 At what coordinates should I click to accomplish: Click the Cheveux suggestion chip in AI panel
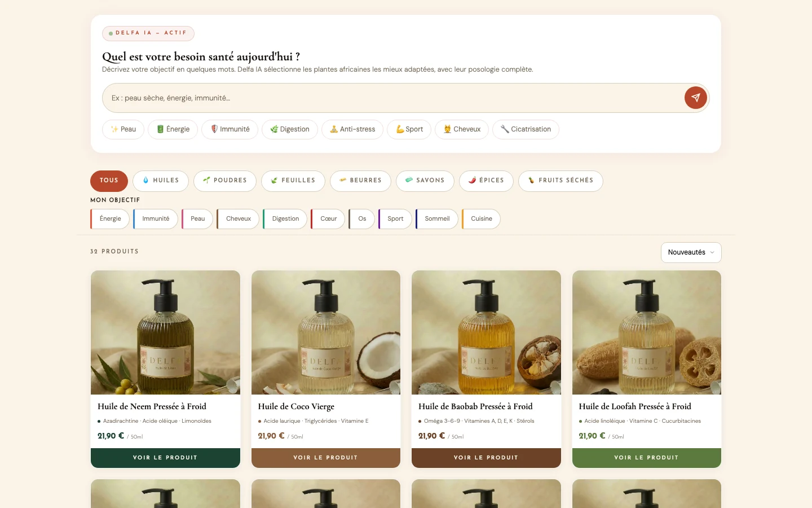(462, 129)
